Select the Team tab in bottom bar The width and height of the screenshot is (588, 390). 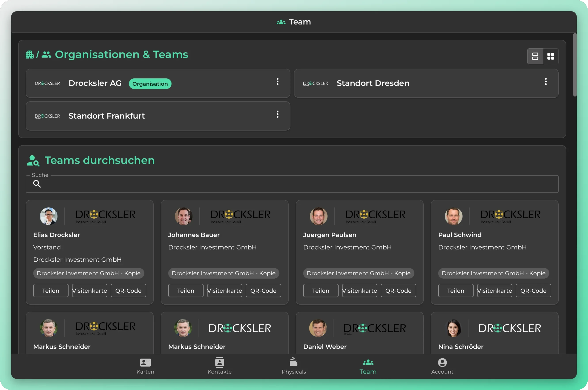(x=368, y=366)
